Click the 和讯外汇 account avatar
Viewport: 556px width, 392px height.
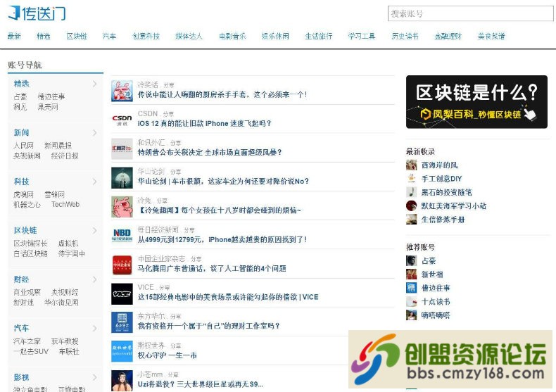pos(122,149)
